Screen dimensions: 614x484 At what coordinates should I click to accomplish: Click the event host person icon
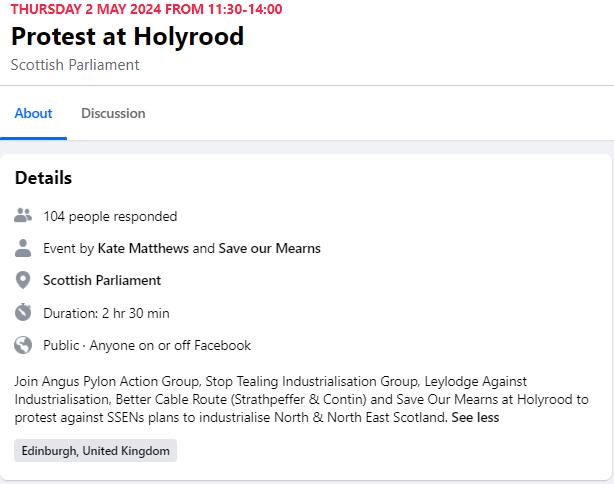23,248
